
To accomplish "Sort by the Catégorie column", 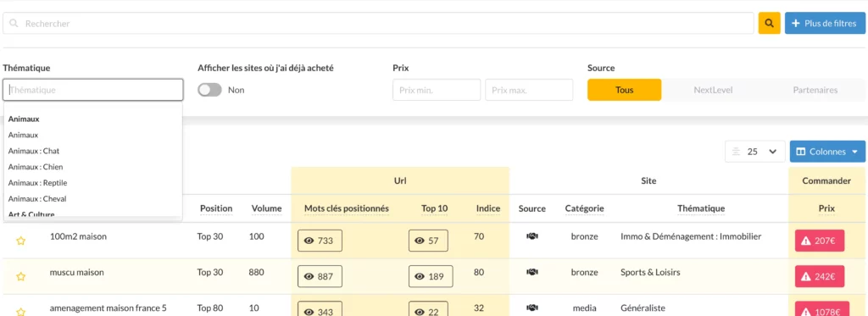I will [x=584, y=208].
